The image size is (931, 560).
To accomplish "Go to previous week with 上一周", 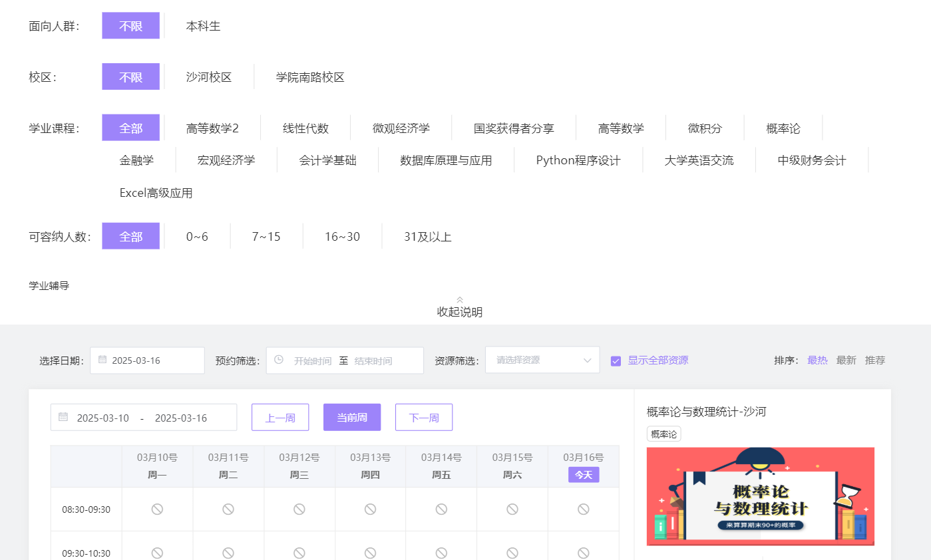I will pos(280,418).
